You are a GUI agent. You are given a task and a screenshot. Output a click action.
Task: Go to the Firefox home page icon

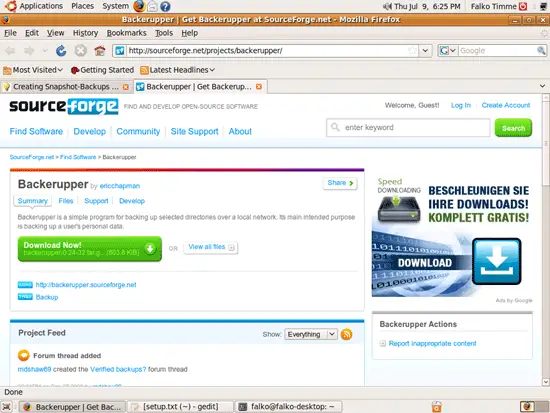[x=100, y=51]
